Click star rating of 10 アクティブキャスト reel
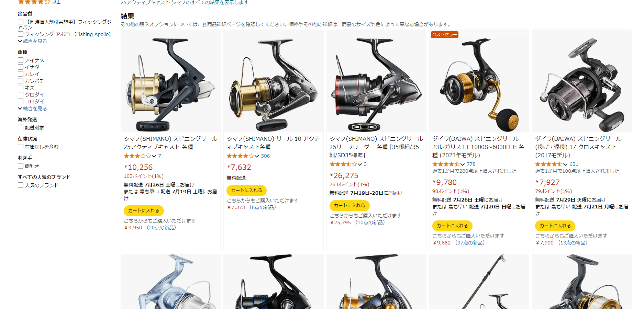 [240, 156]
